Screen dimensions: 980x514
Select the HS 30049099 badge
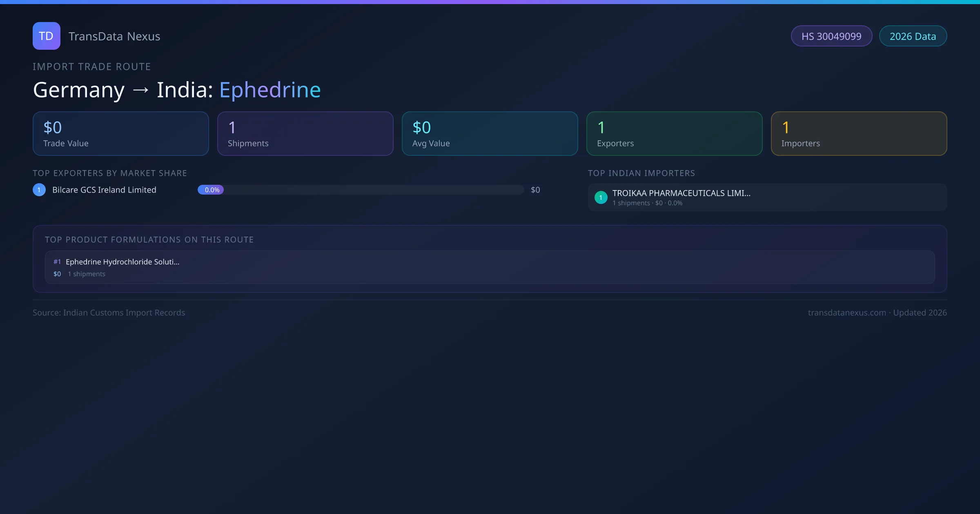click(831, 36)
